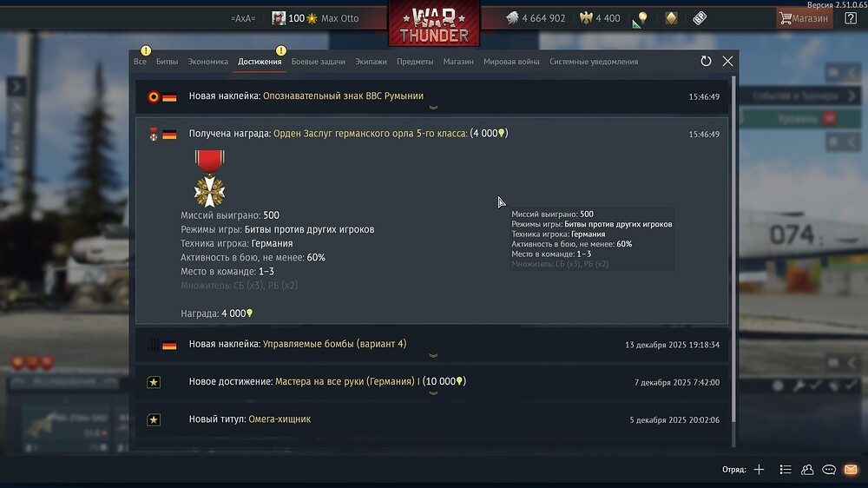The height and width of the screenshot is (488, 868).
Task: Add a squad member plus icon
Action: coord(759,470)
